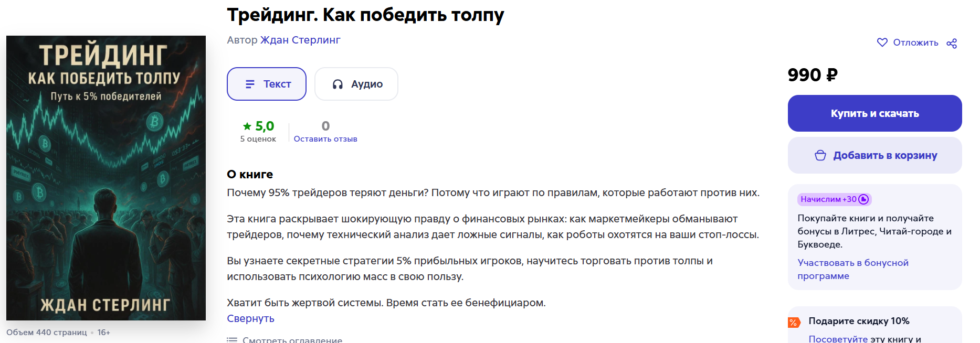
Task: Click the bonus coin icon near +30
Action: [x=863, y=199]
